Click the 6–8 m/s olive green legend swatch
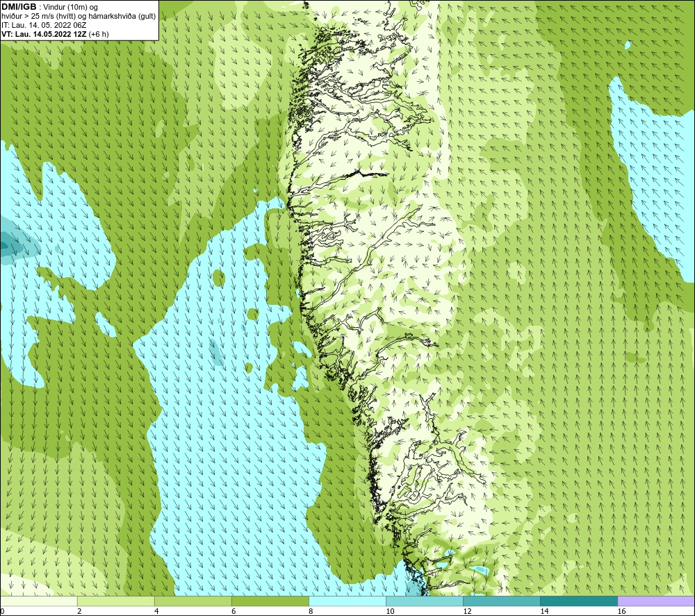The width and height of the screenshot is (695, 616). pyautogui.click(x=270, y=601)
